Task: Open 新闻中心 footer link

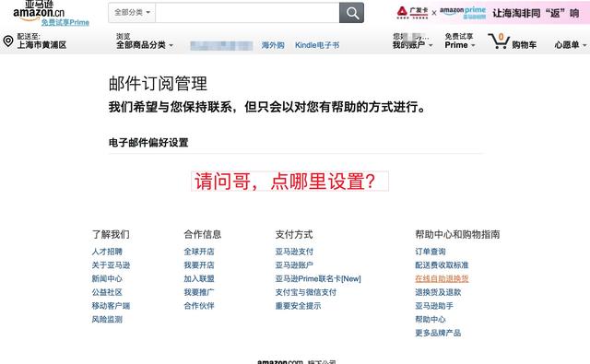Action: [107, 278]
